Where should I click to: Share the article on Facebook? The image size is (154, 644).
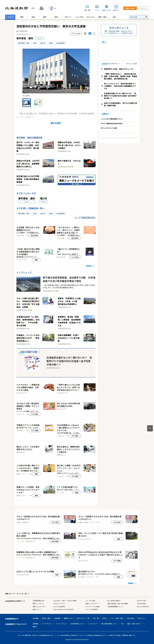pos(90,34)
